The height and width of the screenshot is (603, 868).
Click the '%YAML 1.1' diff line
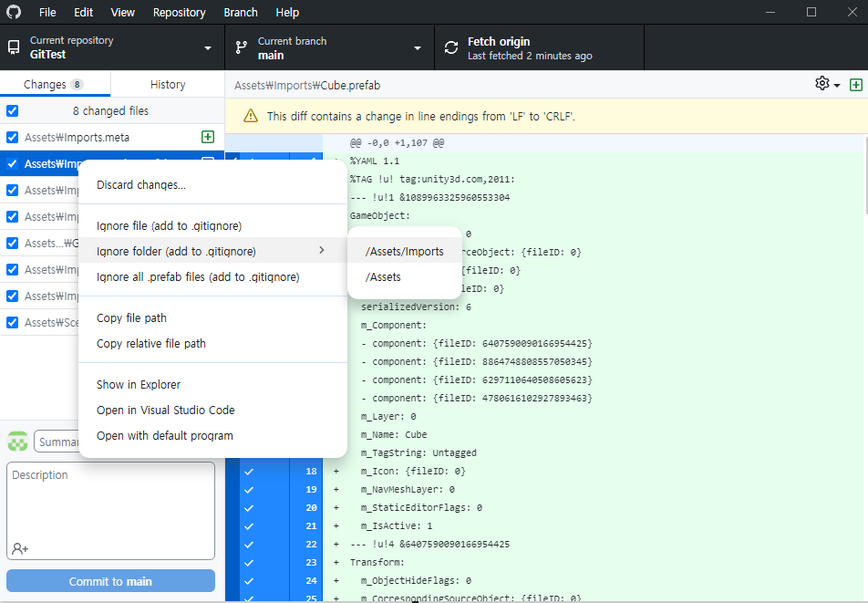374,161
